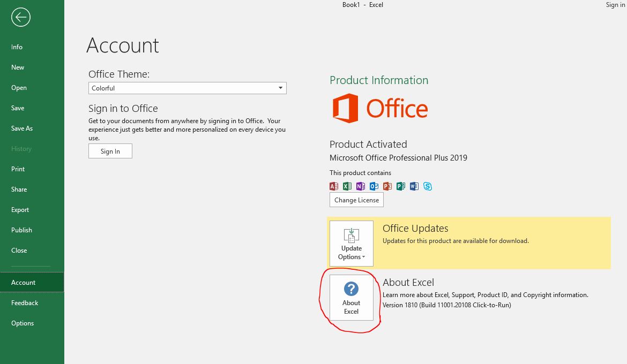
Task: Click the Sign In button under Sign in to Office
Action: click(x=110, y=151)
